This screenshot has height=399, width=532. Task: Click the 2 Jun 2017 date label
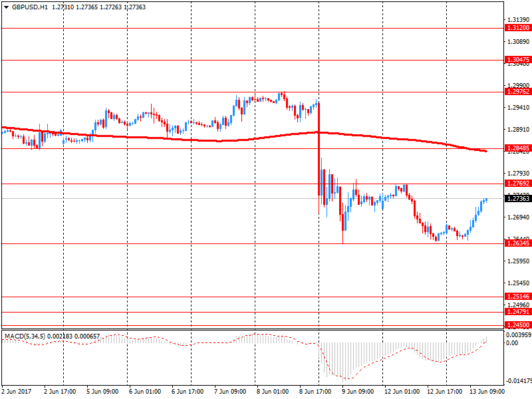[16, 391]
